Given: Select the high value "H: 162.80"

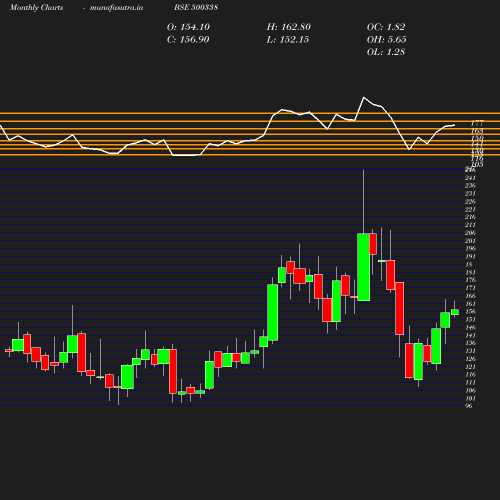Looking at the screenshot, I should 289,27.
